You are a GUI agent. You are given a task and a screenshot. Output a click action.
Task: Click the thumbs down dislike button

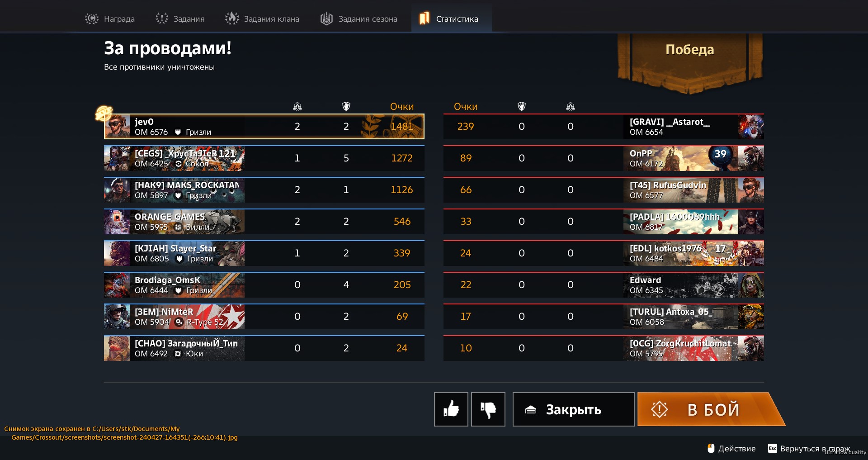click(488, 409)
